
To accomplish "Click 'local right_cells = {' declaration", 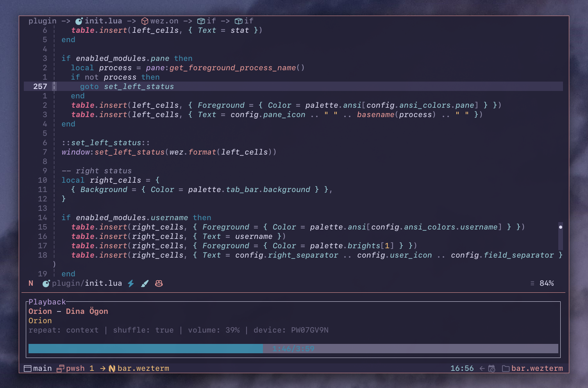I will (x=111, y=180).
